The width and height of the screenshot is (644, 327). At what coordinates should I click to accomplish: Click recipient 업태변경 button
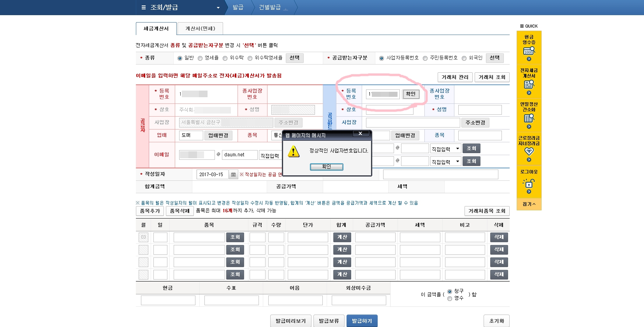pos(405,135)
